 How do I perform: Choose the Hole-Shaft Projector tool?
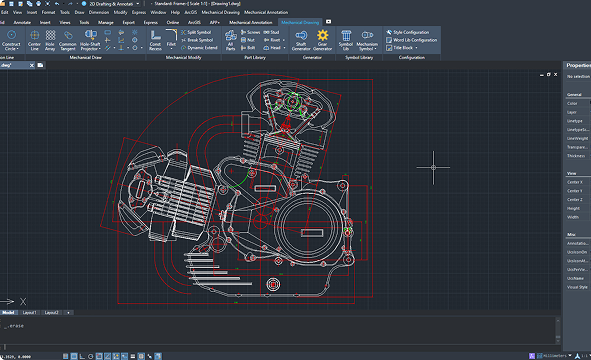(x=90, y=40)
